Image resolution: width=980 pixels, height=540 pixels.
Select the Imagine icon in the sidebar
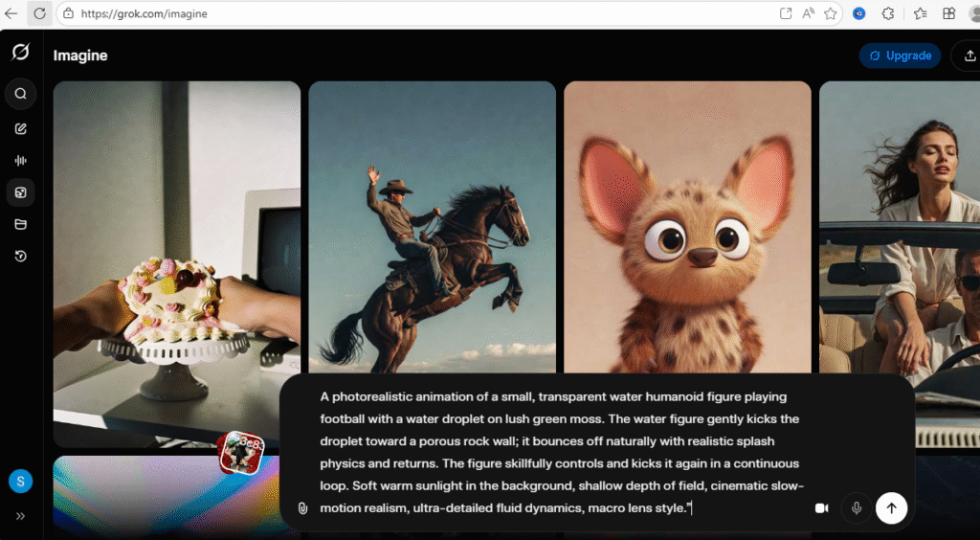coord(20,193)
